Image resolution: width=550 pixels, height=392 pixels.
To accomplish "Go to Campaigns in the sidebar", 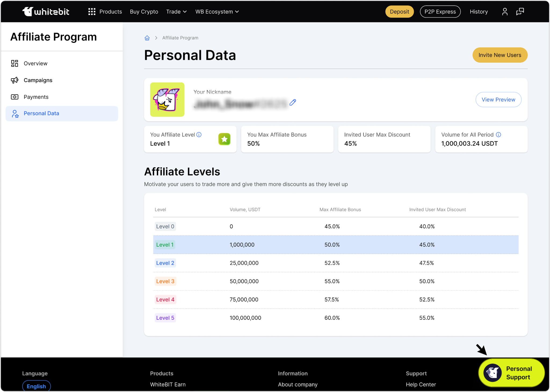I will pyautogui.click(x=38, y=80).
